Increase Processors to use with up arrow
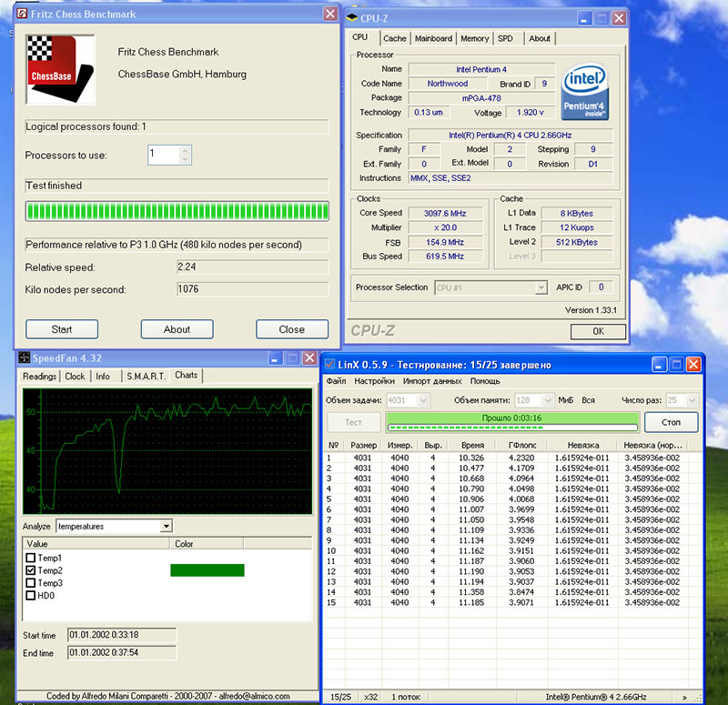Image resolution: width=728 pixels, height=705 pixels. (185, 150)
